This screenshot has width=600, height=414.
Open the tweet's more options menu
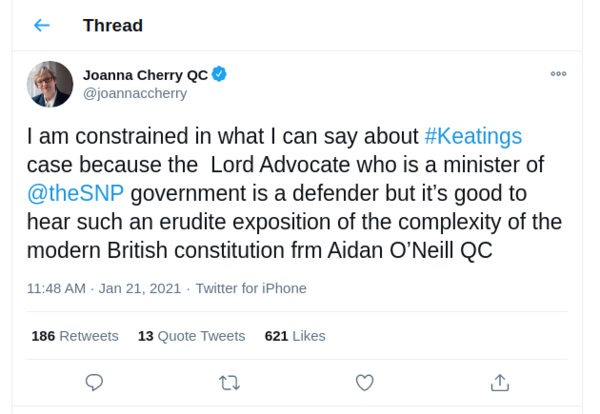tap(558, 74)
